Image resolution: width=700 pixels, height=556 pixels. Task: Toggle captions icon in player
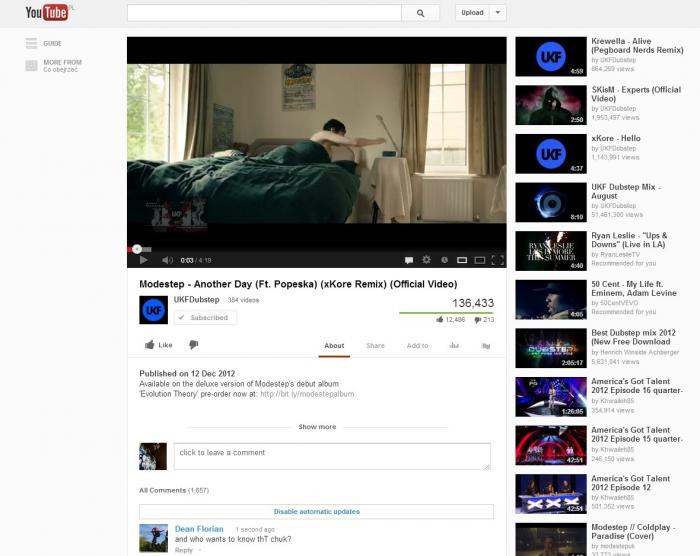408,260
